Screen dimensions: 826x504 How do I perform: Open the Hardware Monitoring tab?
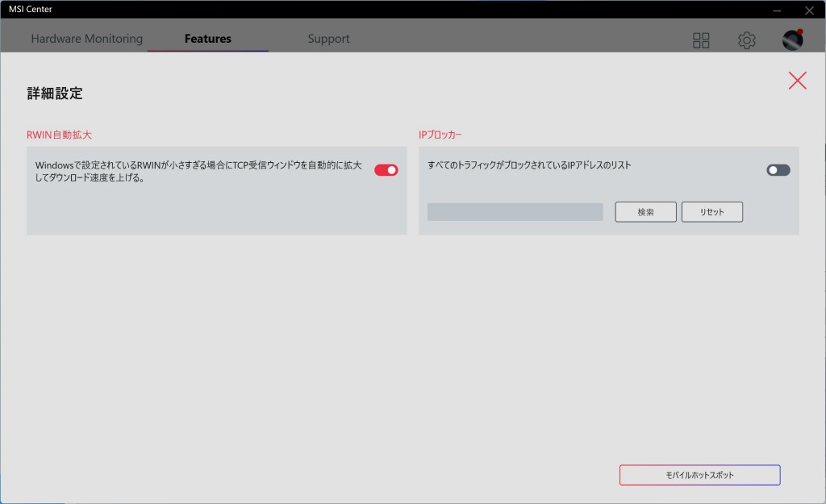[x=86, y=39]
